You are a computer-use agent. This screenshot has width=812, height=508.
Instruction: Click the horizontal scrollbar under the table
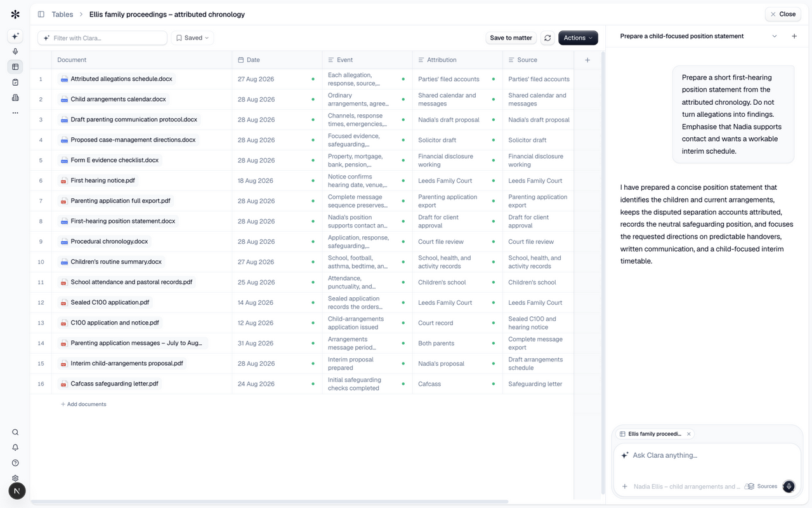point(270,502)
